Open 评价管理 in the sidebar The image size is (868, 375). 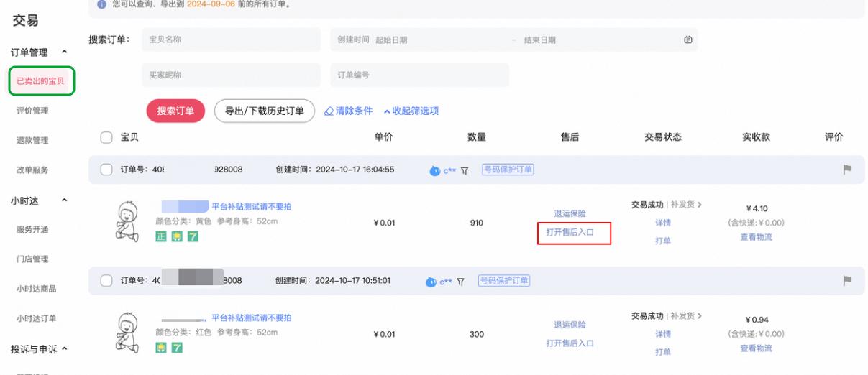[32, 111]
